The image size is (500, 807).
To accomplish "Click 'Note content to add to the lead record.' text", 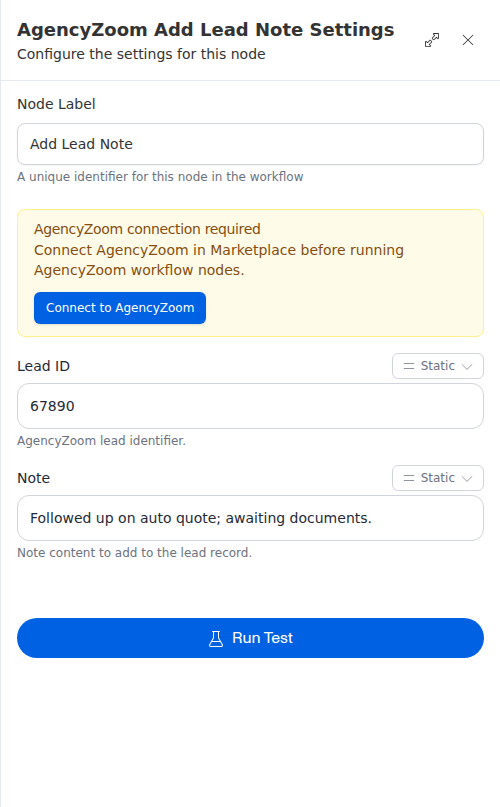I will pyautogui.click(x=134, y=553).
